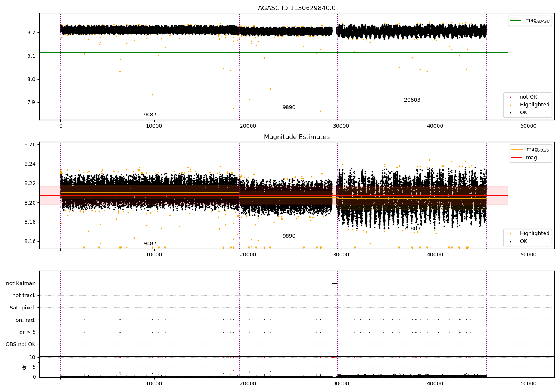Click the 10 tick label on dr axis
This screenshot has width=560, height=392.
(x=32, y=358)
